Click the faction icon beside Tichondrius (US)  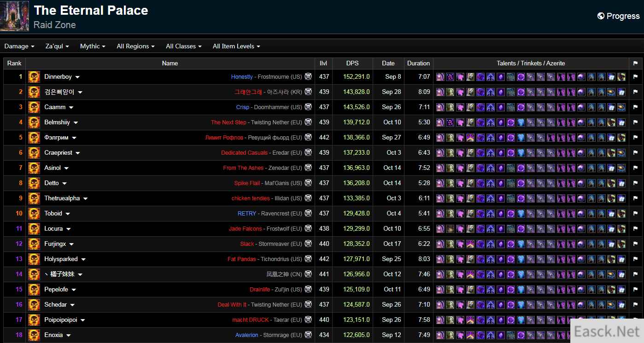tap(308, 259)
